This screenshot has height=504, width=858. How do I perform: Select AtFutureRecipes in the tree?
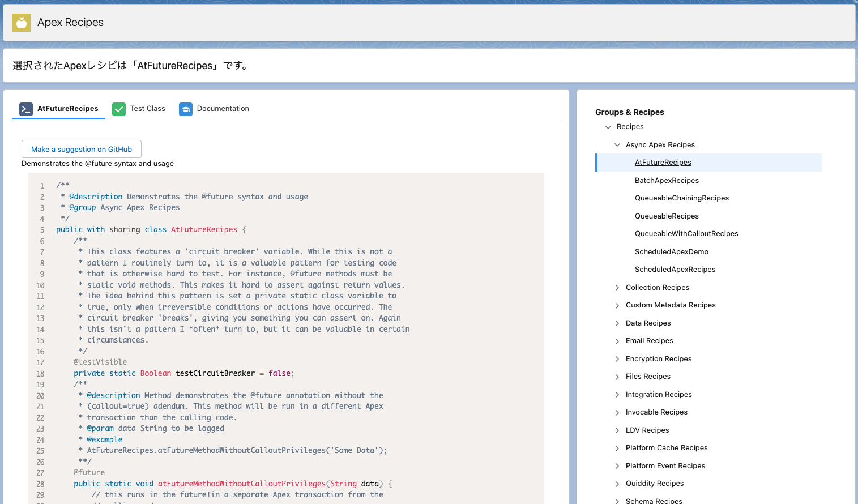[x=708, y=163]
